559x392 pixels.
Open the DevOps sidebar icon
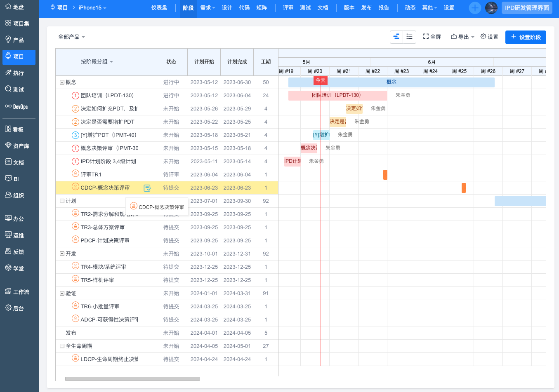(8, 106)
